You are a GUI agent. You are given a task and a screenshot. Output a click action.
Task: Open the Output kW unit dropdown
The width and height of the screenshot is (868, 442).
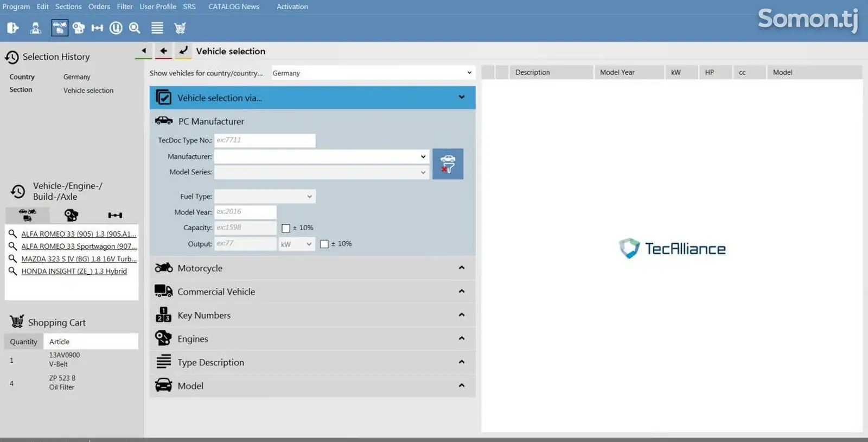[x=297, y=244]
